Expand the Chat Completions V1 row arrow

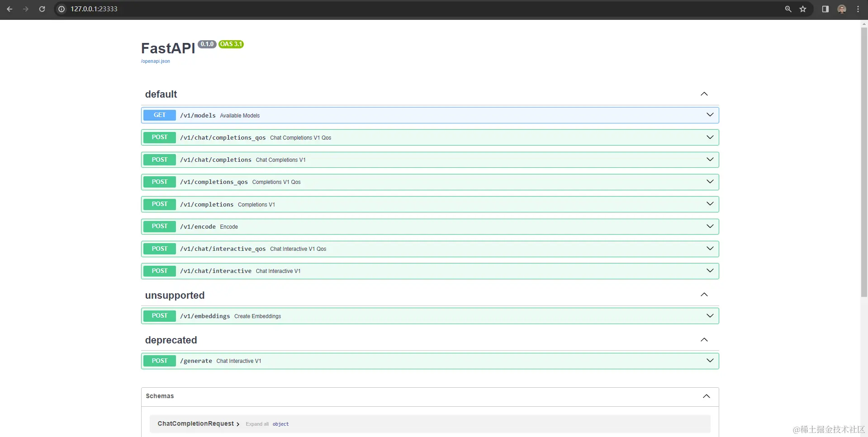(x=710, y=160)
